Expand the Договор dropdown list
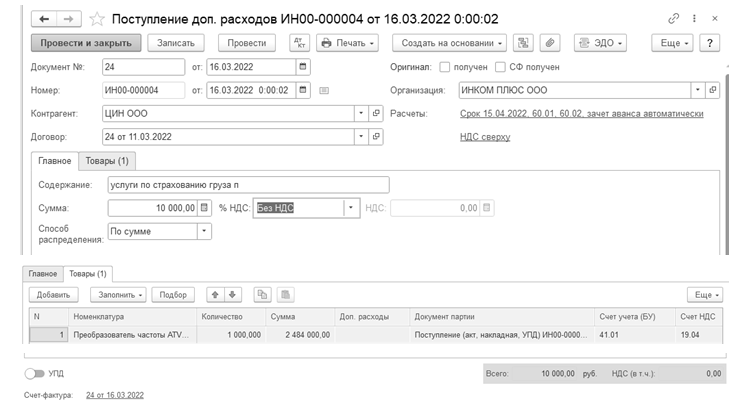 pos(361,136)
